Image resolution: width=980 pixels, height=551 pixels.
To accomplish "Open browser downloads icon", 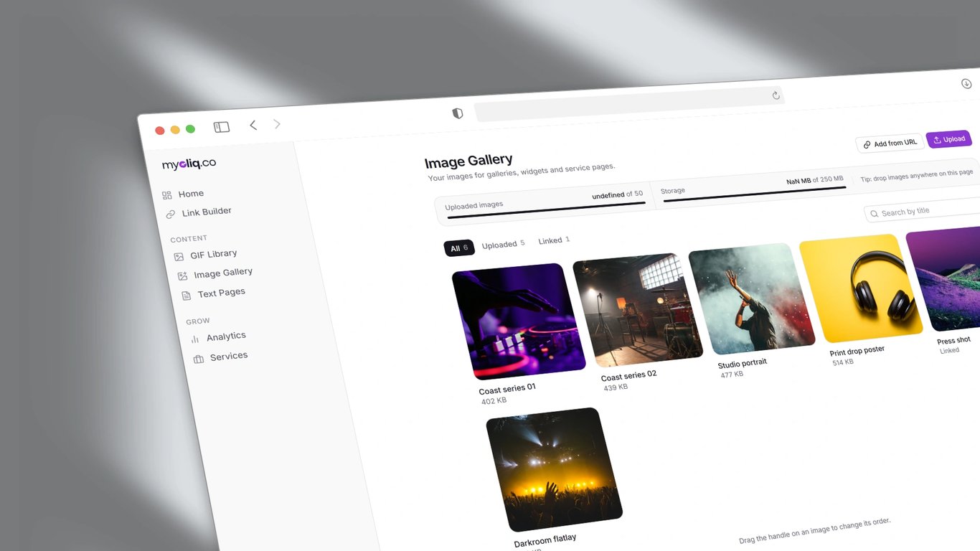I will 966,84.
